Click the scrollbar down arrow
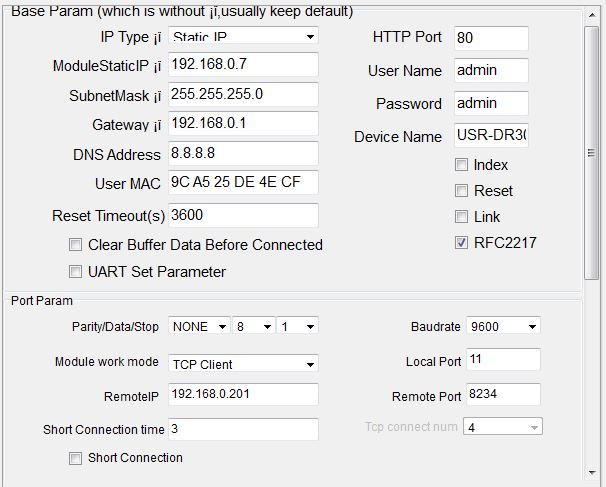This screenshot has width=606, height=487. click(x=592, y=472)
